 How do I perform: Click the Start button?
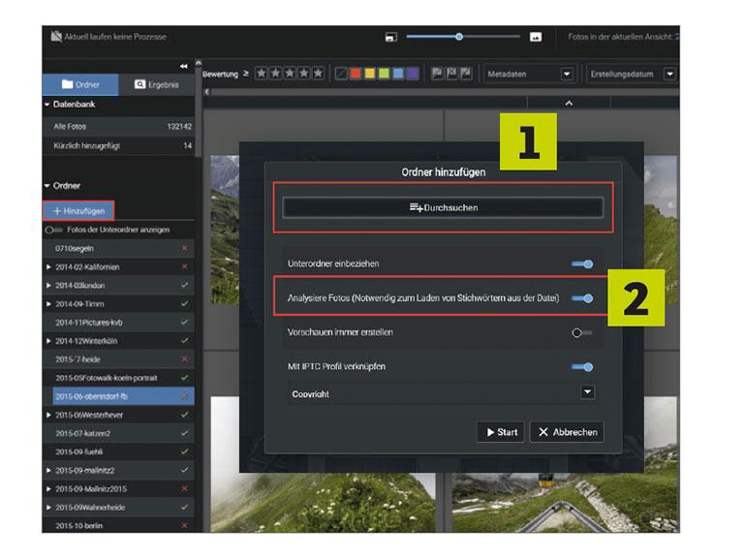pos(501,432)
